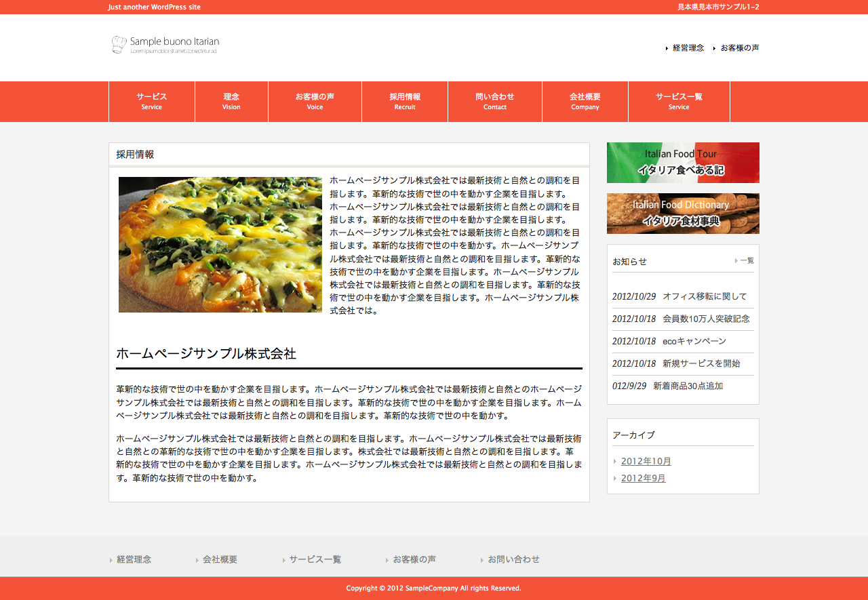This screenshot has width=868, height=600.
Task: Click the pizza photo in the article
Action: pyautogui.click(x=220, y=245)
